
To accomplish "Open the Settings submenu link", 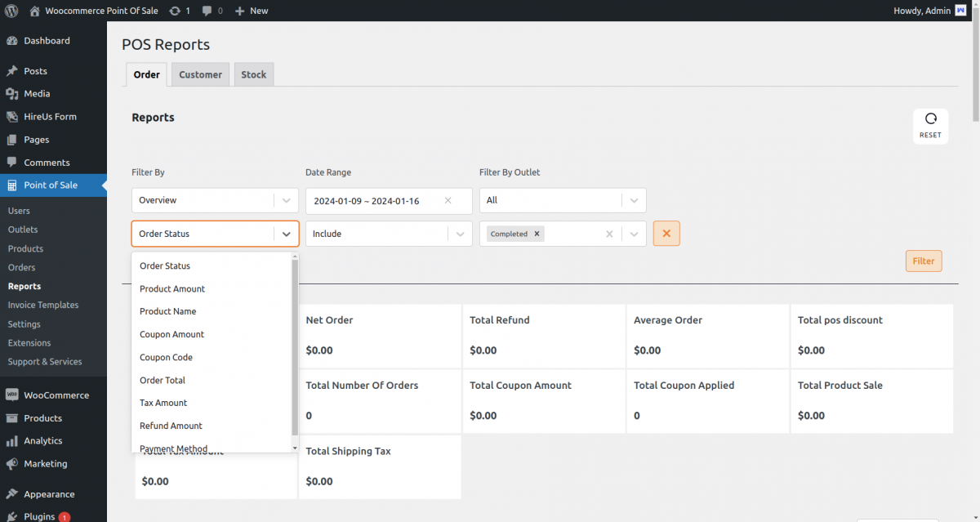I will [24, 324].
